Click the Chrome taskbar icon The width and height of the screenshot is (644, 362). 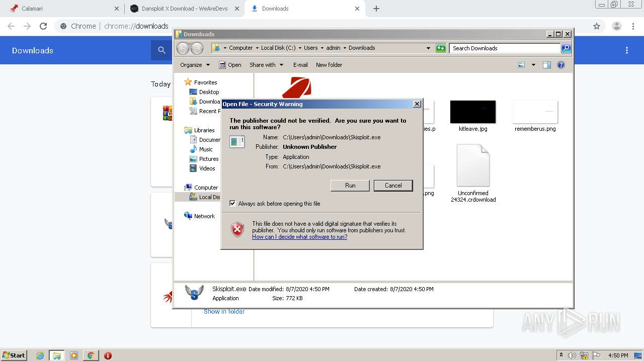pos(91,355)
